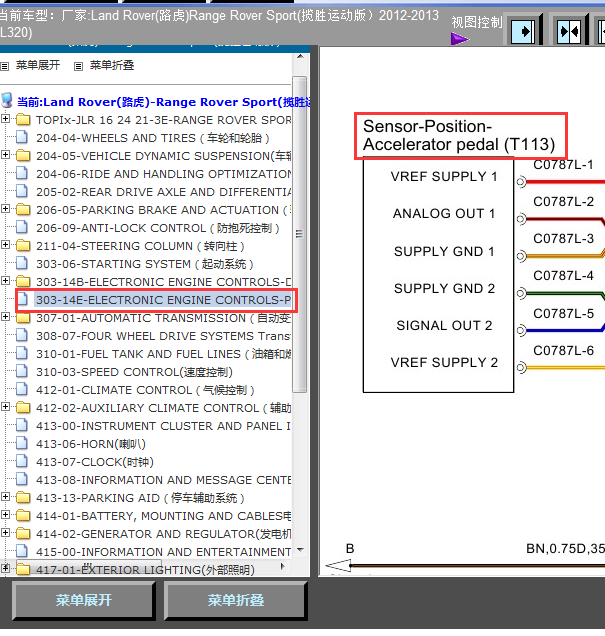Open 413-00-INSTRUMENT CLUSTER AND PANEL
Screen dimensions: 605x636
point(163,426)
